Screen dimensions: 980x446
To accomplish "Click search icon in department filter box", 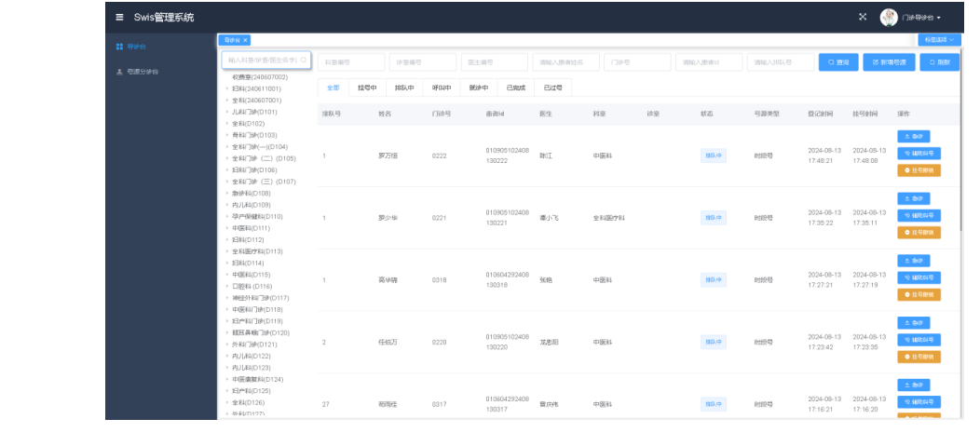I will (x=303, y=60).
